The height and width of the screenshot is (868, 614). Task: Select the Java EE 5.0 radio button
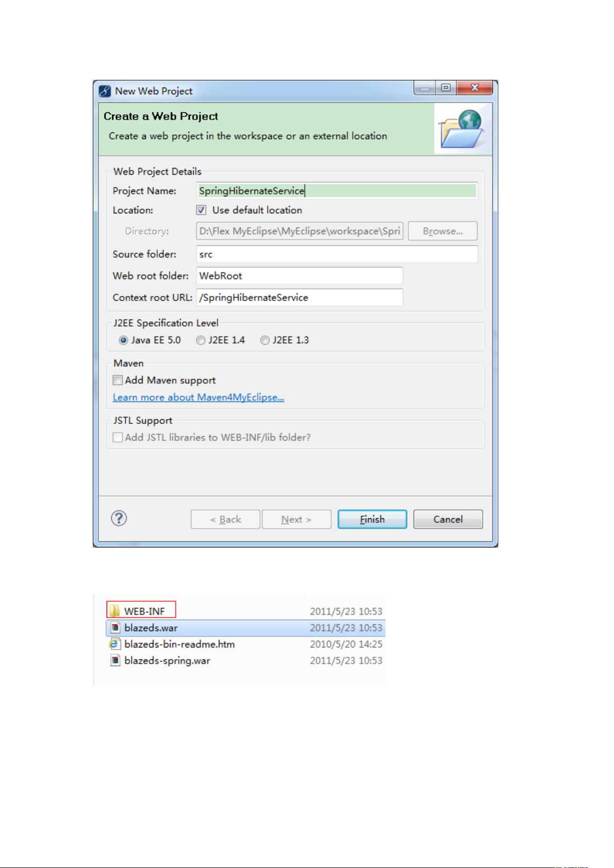(x=123, y=341)
